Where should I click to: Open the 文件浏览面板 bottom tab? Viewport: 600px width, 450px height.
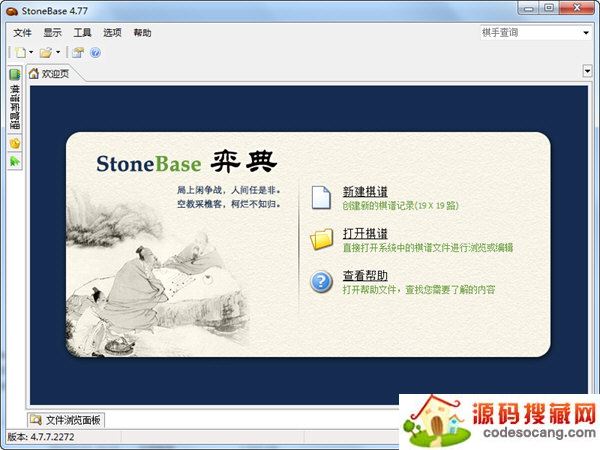click(x=66, y=420)
